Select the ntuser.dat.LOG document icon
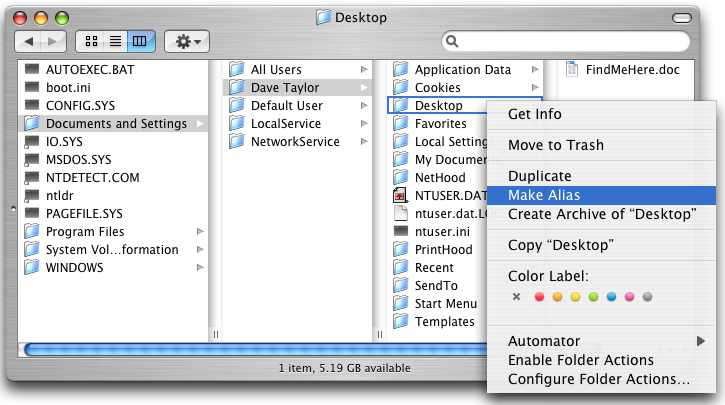This screenshot has width=725, height=405. (401, 214)
